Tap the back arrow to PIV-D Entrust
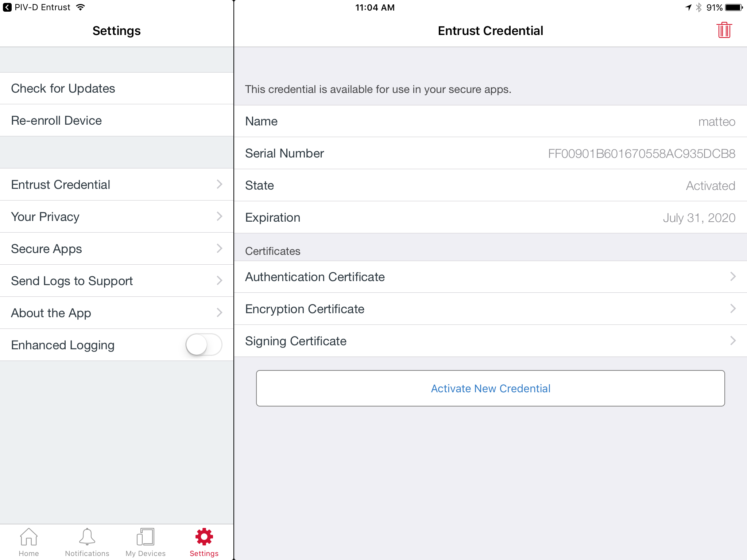 (7, 7)
